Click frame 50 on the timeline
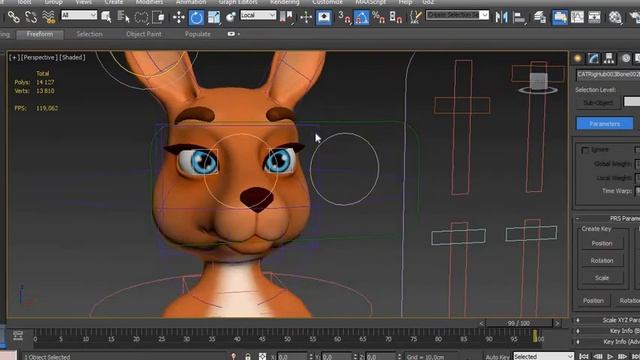 pyautogui.click(x=287, y=339)
